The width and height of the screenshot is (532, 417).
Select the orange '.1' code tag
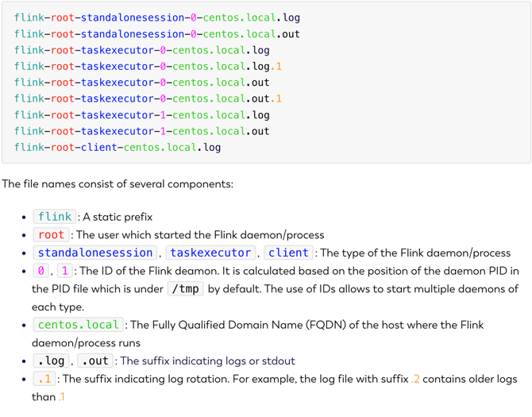coord(44,379)
